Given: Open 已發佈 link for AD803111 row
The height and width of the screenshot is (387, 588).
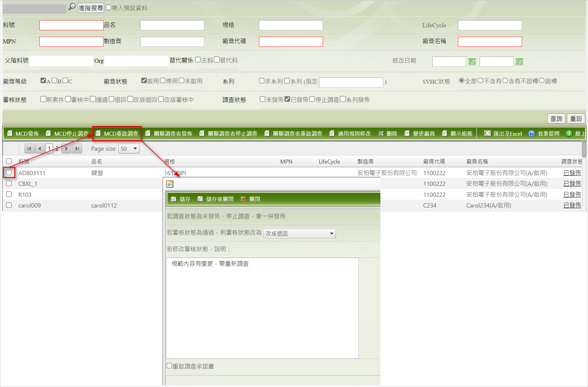Looking at the screenshot, I should tap(572, 173).
